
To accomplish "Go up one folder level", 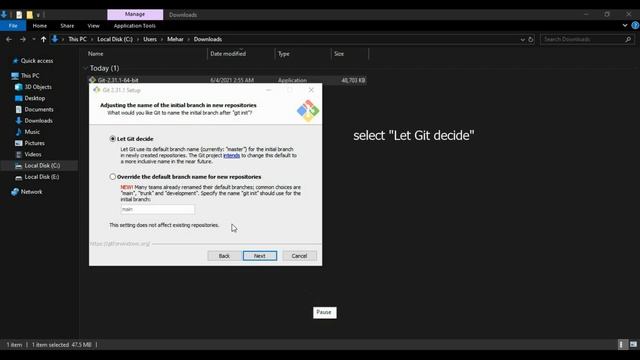I will [x=43, y=39].
